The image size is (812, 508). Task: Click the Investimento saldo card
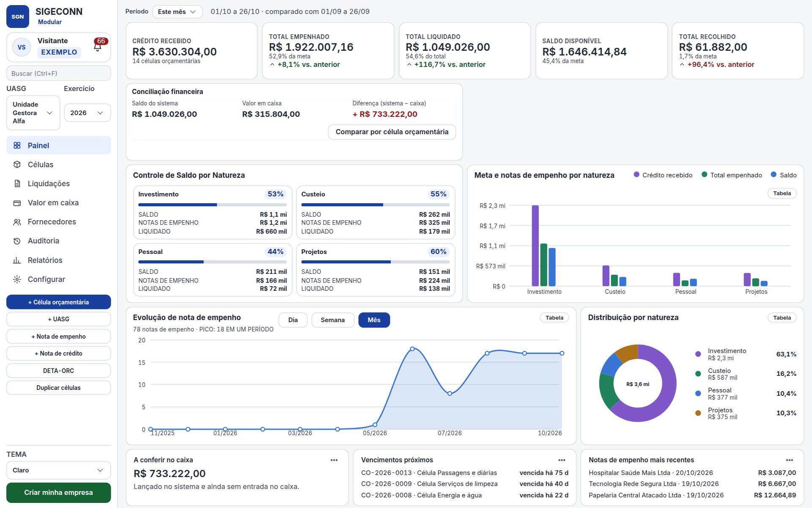coord(212,213)
